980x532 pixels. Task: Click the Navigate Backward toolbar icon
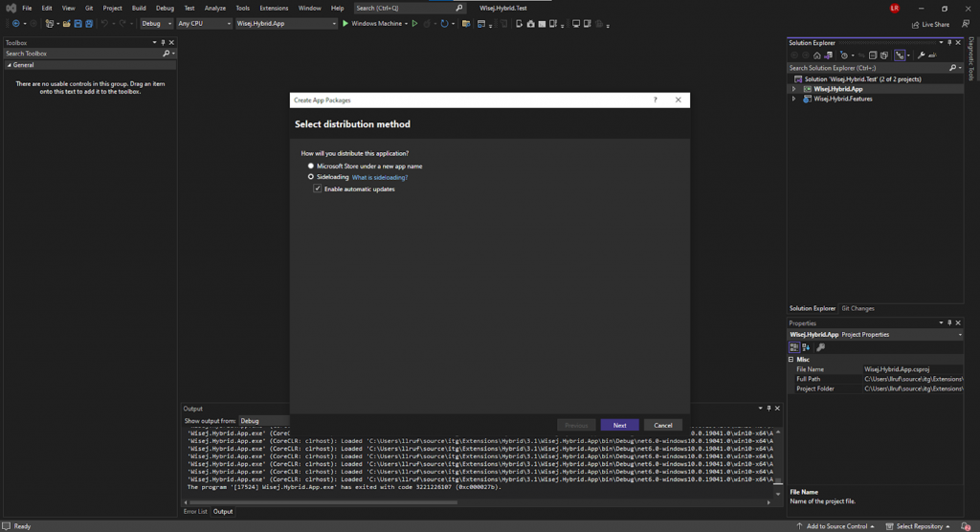15,24
